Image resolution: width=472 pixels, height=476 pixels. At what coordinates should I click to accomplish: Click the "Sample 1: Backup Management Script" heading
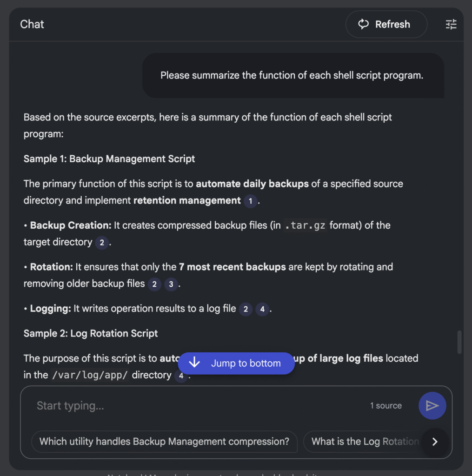[x=109, y=159]
